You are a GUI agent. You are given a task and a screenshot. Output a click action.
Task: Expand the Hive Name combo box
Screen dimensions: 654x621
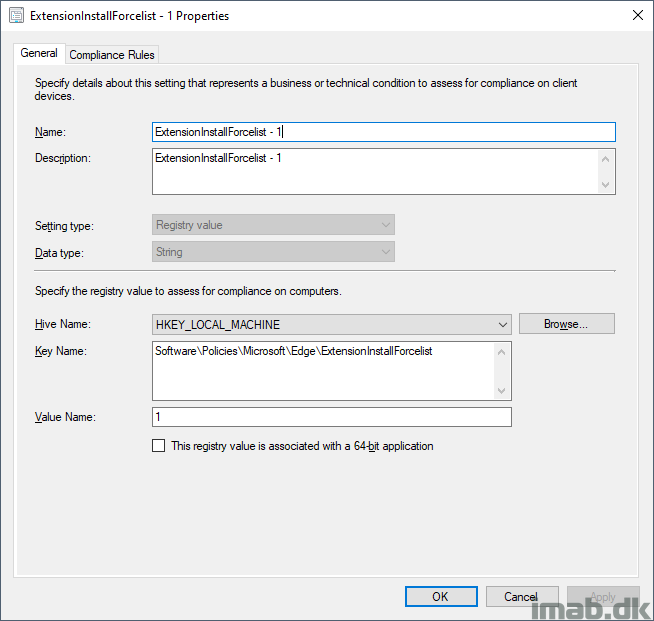(x=332, y=324)
